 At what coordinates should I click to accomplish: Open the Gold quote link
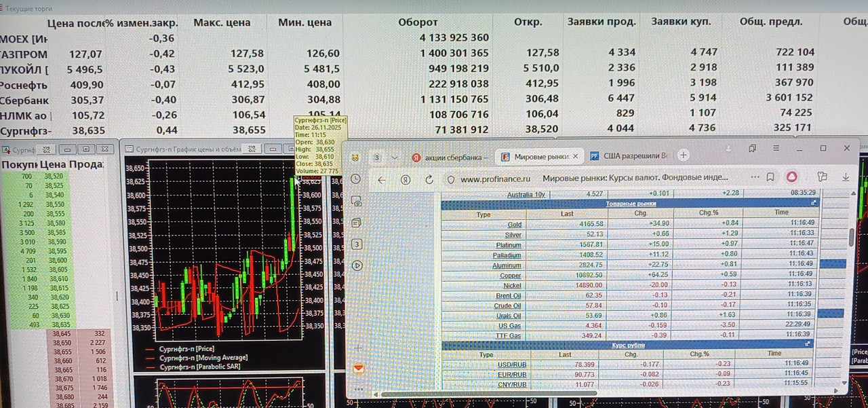[x=514, y=224]
